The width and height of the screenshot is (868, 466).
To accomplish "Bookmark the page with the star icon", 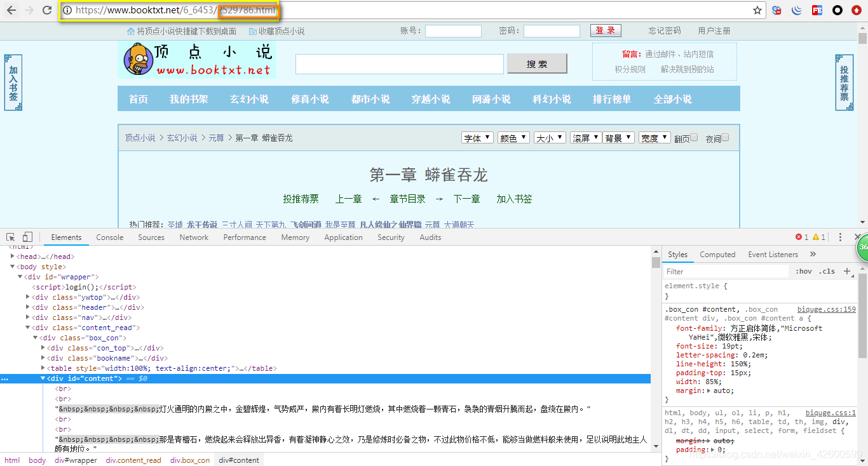I will [757, 10].
